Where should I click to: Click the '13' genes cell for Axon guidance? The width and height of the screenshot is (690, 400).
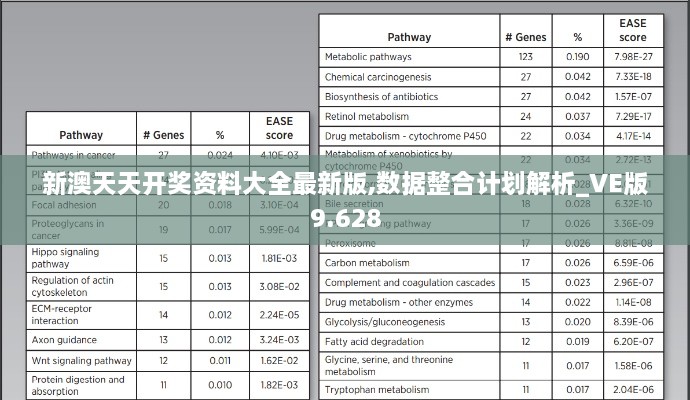(163, 340)
